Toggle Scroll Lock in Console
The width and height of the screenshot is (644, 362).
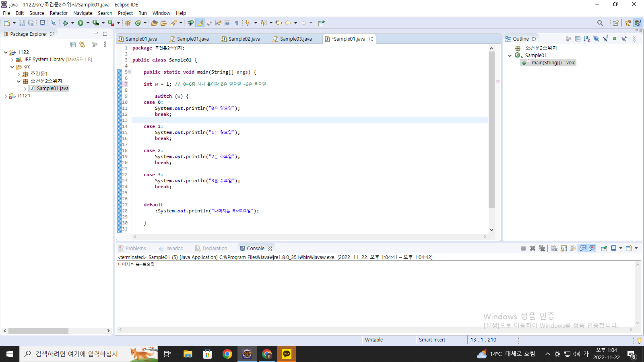[x=563, y=249]
